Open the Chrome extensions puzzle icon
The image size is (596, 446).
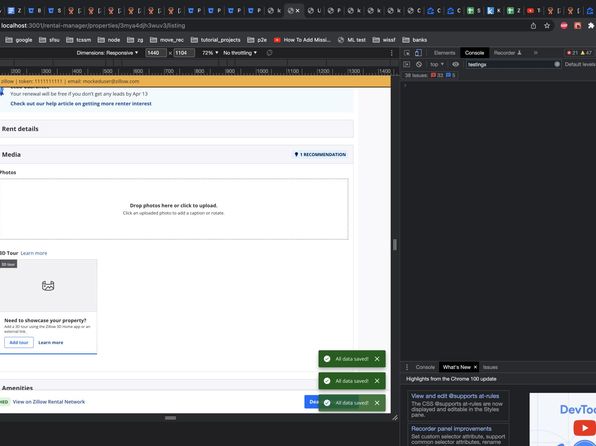[x=591, y=25]
